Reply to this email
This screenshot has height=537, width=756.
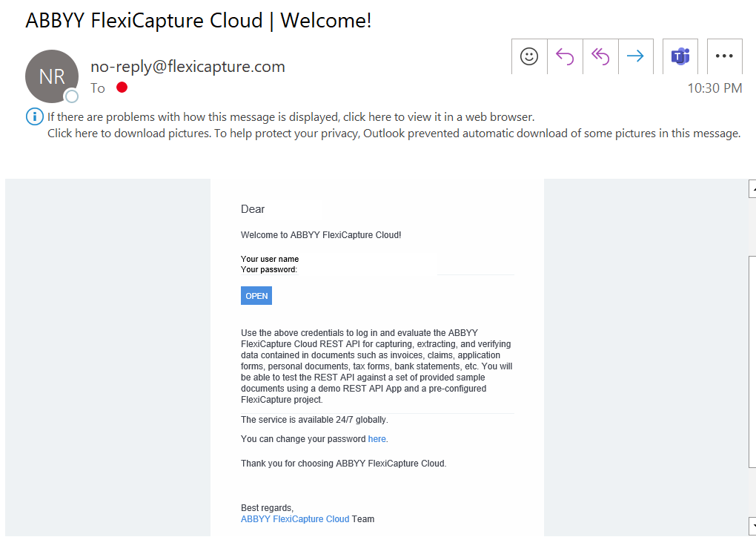(565, 56)
